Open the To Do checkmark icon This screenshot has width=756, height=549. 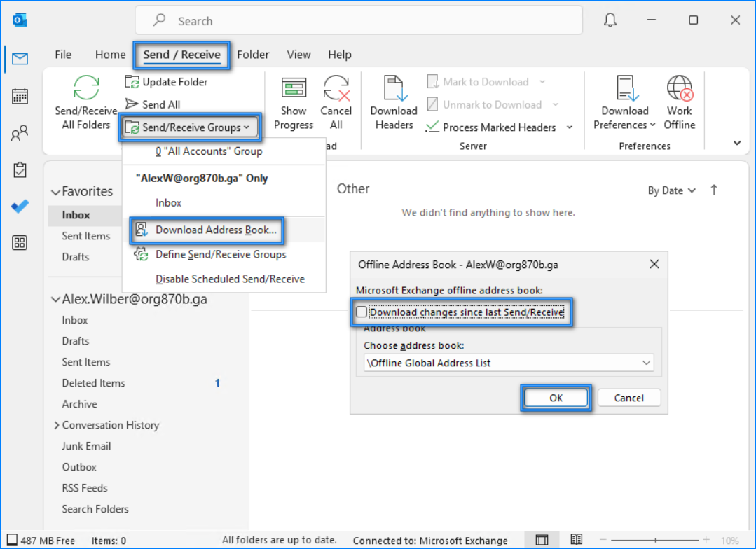pyautogui.click(x=20, y=207)
